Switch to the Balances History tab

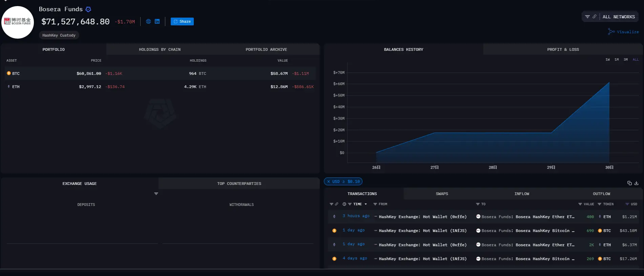coord(403,49)
